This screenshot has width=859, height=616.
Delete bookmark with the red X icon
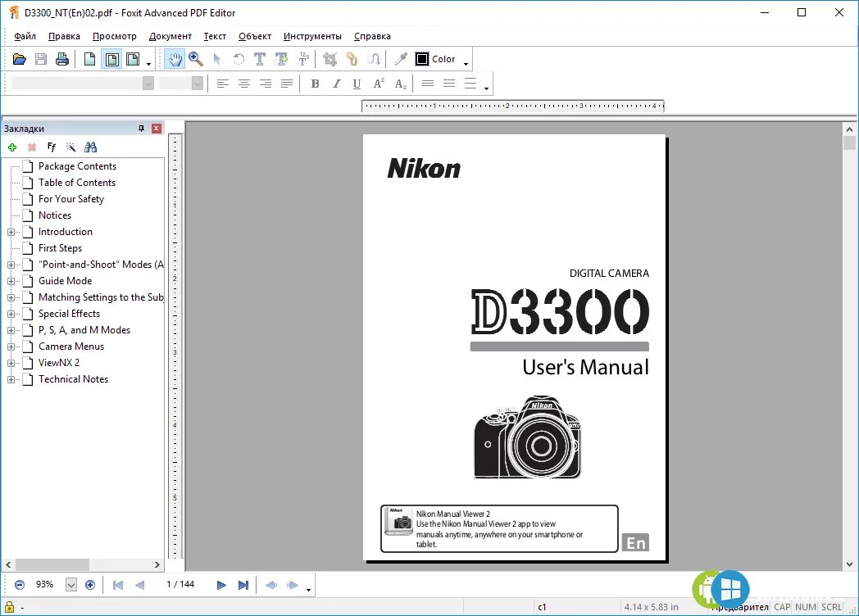32,147
